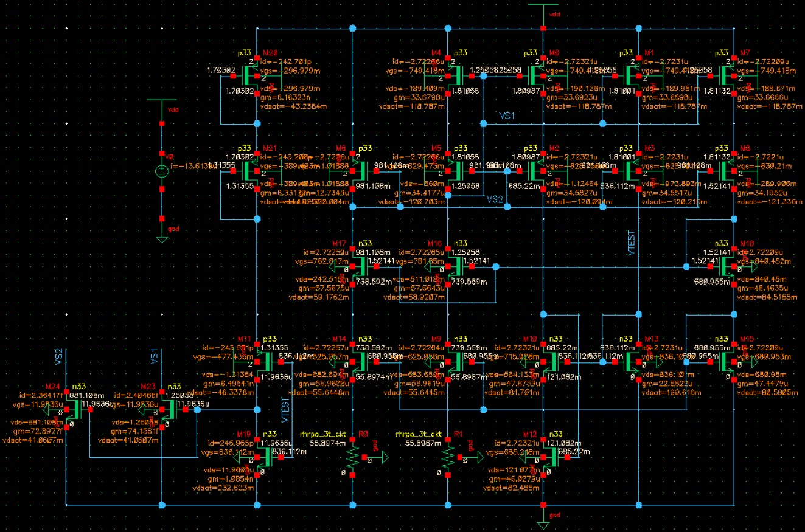Select NMOS transistor M24 symbol
Screen dimensions: 805x532
(x=75, y=410)
